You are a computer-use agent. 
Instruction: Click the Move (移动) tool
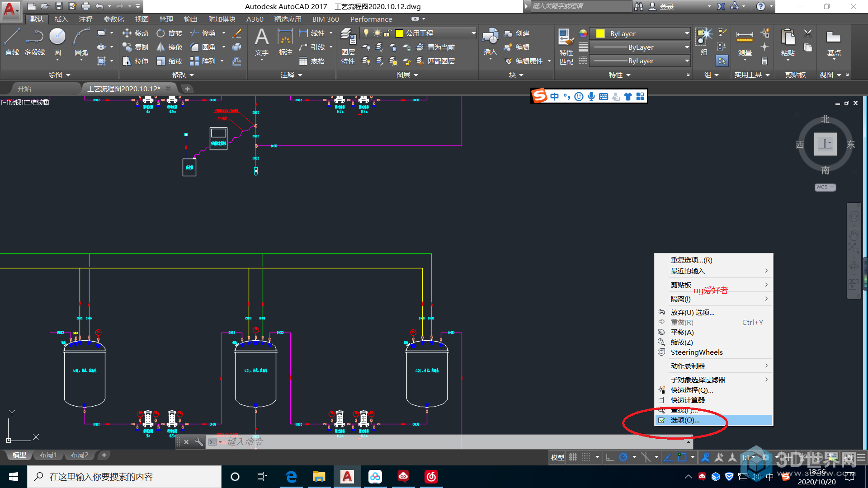pos(136,33)
